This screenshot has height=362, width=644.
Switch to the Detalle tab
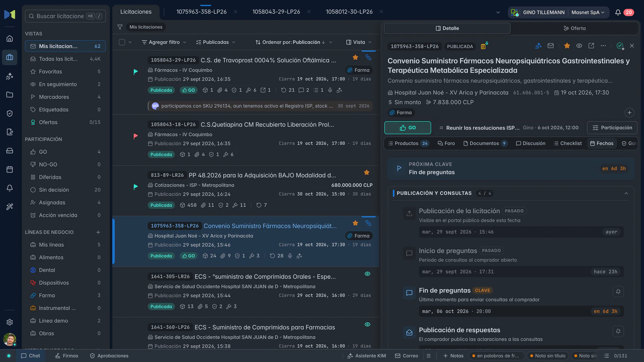(x=447, y=28)
